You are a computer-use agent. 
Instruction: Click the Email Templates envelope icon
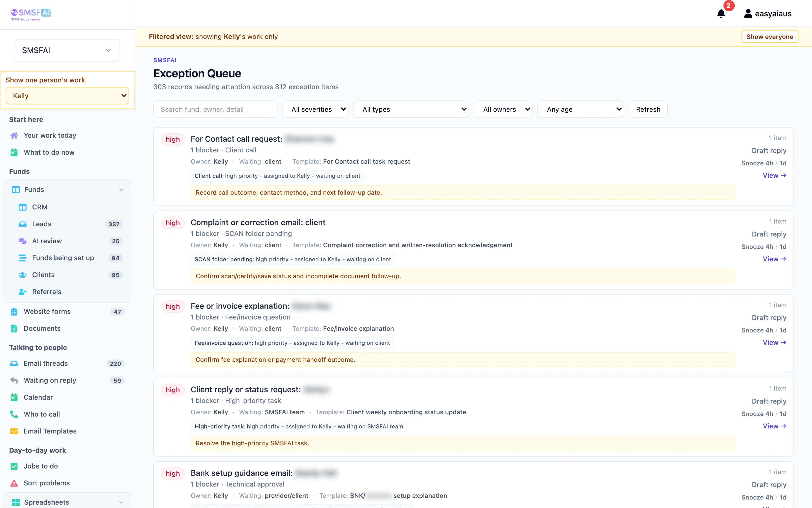(x=14, y=432)
